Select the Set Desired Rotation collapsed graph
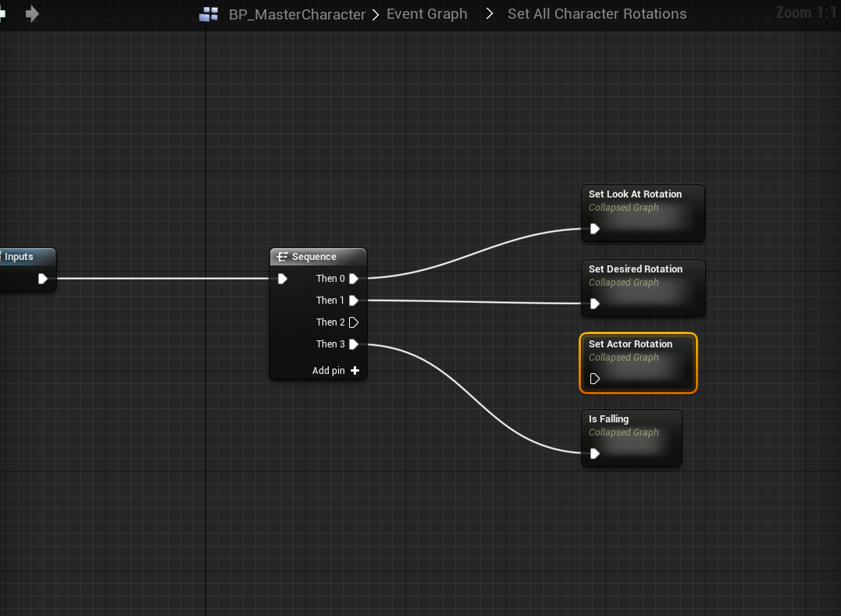The height and width of the screenshot is (616, 841). click(x=635, y=269)
